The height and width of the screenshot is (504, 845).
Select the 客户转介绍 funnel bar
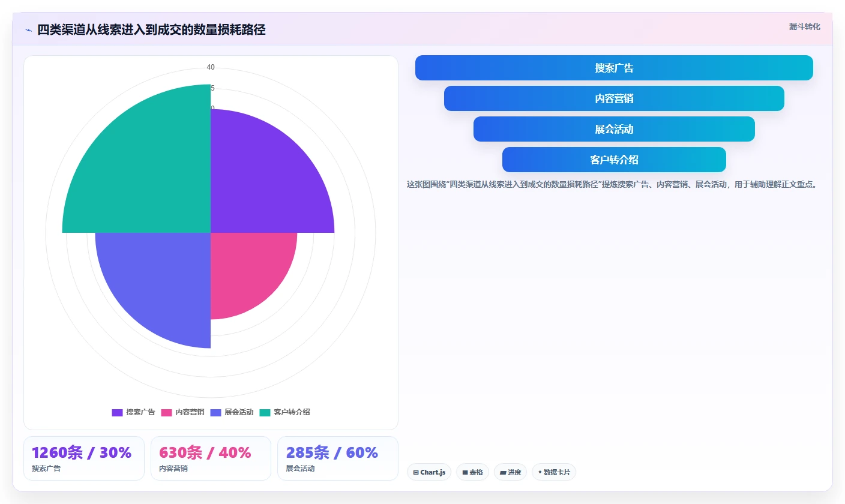coord(614,160)
